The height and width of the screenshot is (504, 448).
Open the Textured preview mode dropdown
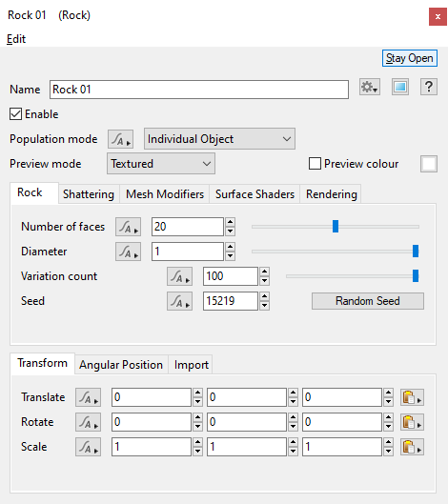coord(161,164)
